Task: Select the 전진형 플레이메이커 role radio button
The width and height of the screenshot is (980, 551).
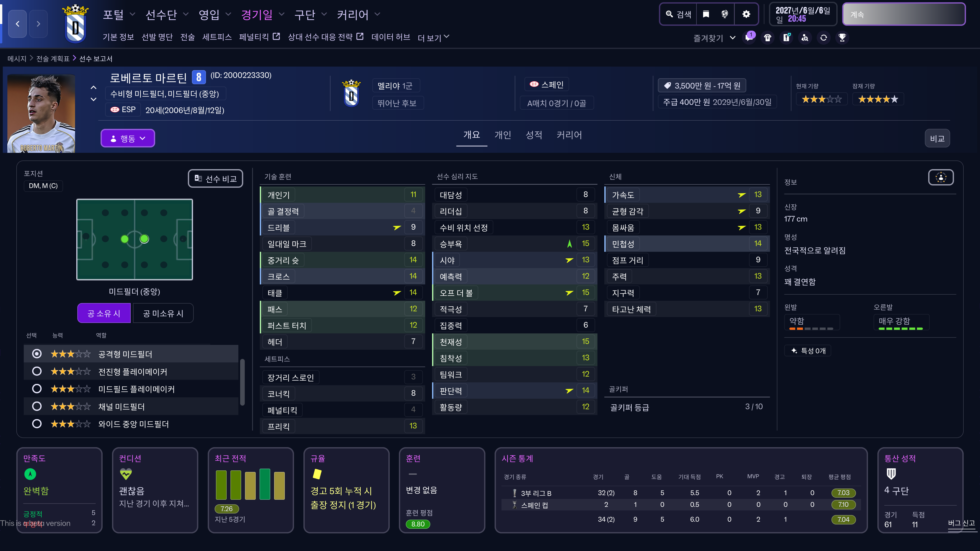Action: (x=36, y=371)
